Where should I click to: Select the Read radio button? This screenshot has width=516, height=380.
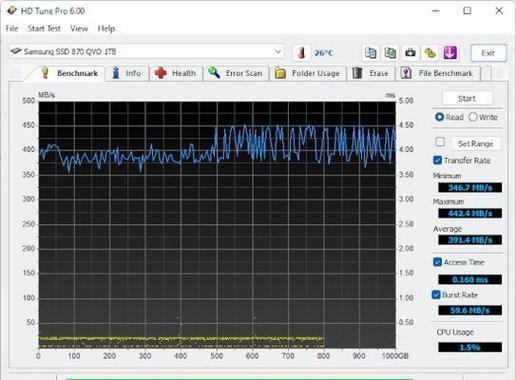(449, 117)
